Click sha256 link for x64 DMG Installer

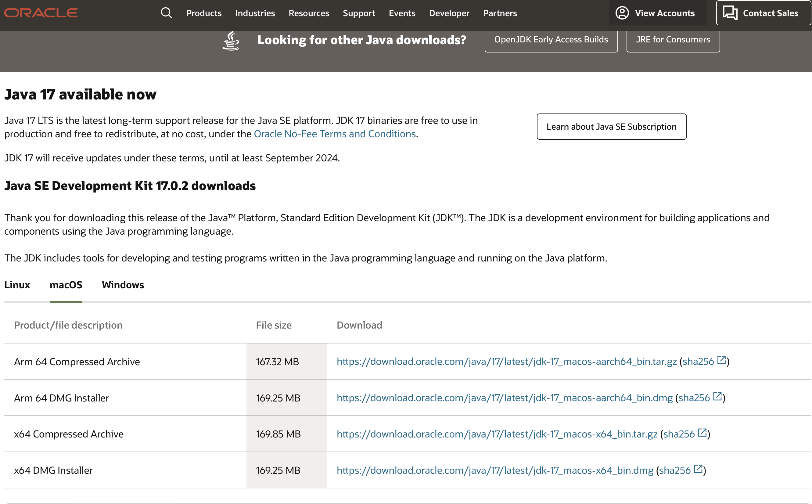675,470
